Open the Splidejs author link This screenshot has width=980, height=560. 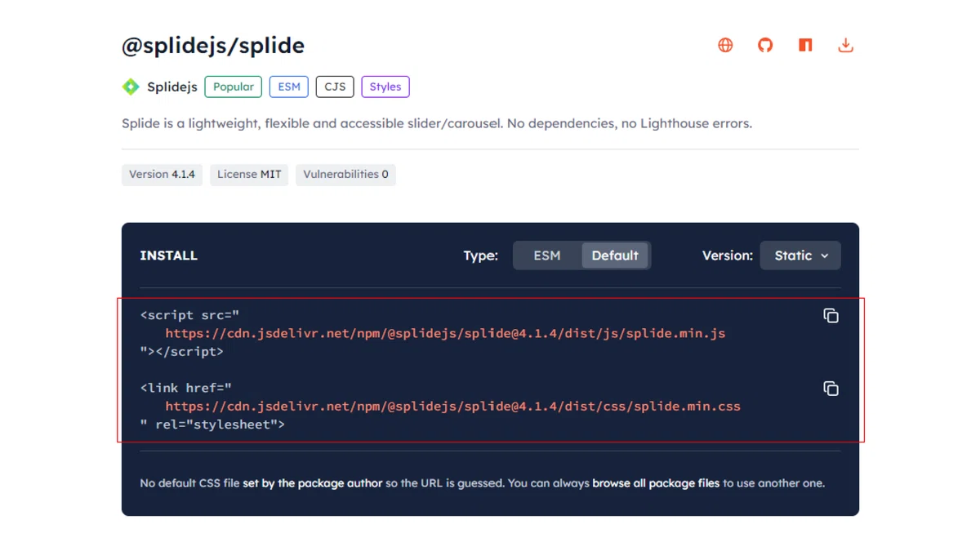172,87
